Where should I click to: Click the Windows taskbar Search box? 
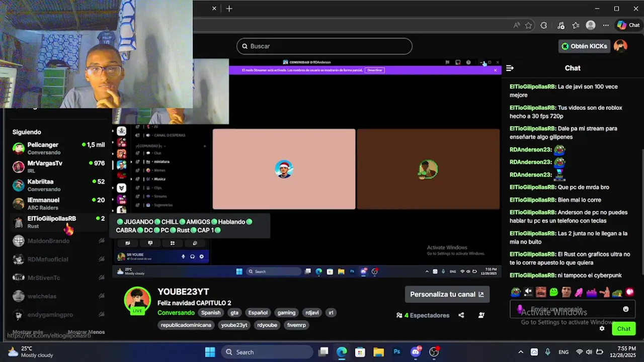267,352
